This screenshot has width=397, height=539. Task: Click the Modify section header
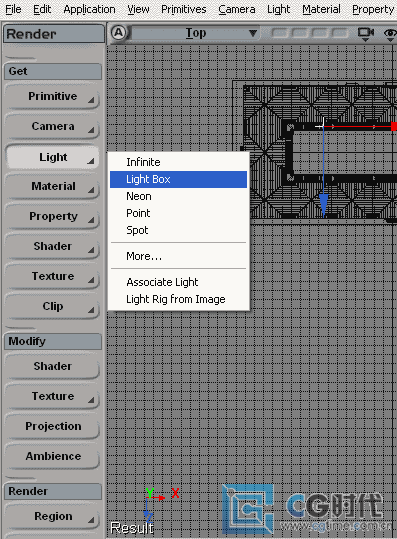click(53, 341)
